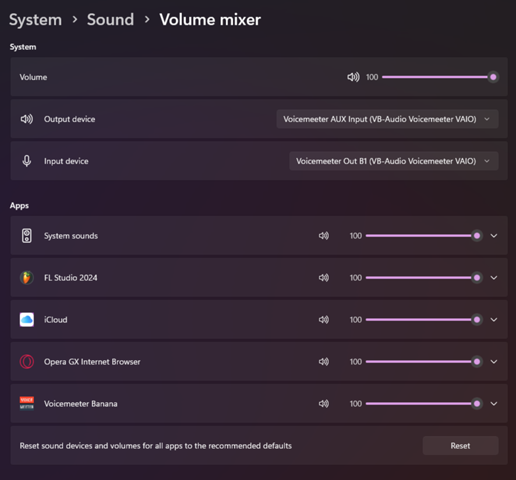Click the Voicemeeter Banana app icon
516x480 pixels.
pyautogui.click(x=27, y=404)
